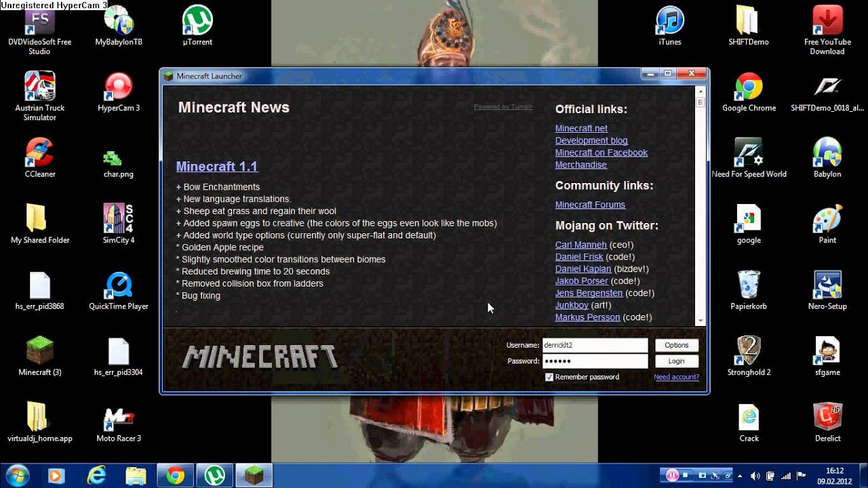
Task: Select Derelict zip archive icon
Action: tap(827, 422)
